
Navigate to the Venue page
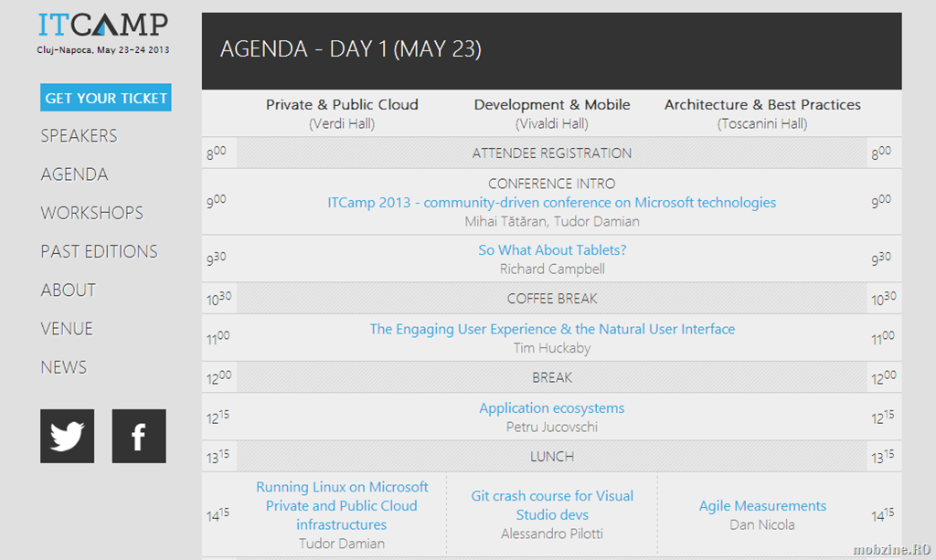[67, 329]
